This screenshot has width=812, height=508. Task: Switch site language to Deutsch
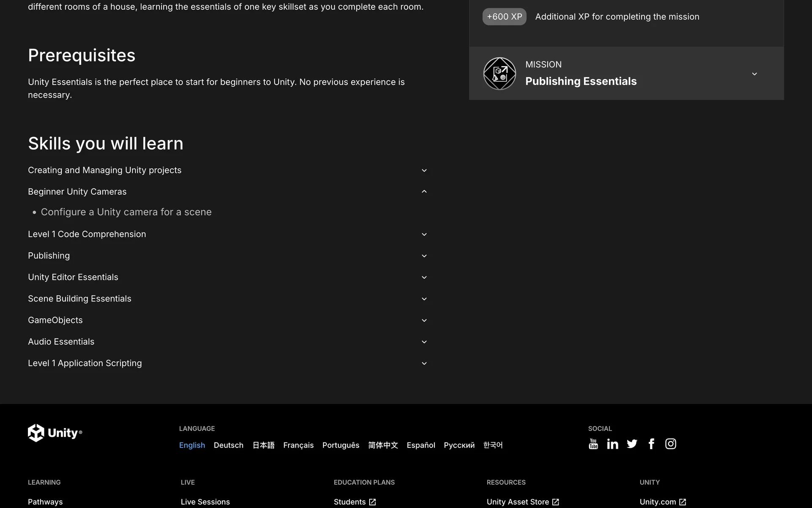pyautogui.click(x=228, y=445)
